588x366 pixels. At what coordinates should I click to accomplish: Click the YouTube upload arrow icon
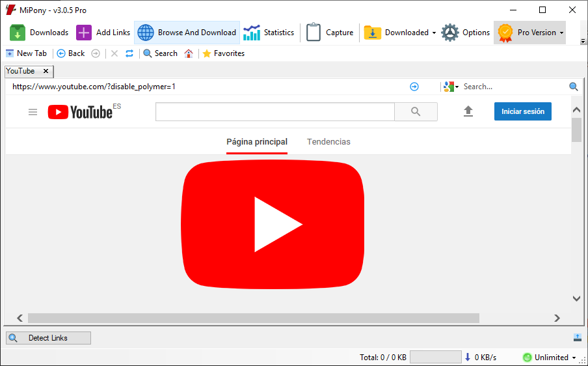pyautogui.click(x=468, y=111)
